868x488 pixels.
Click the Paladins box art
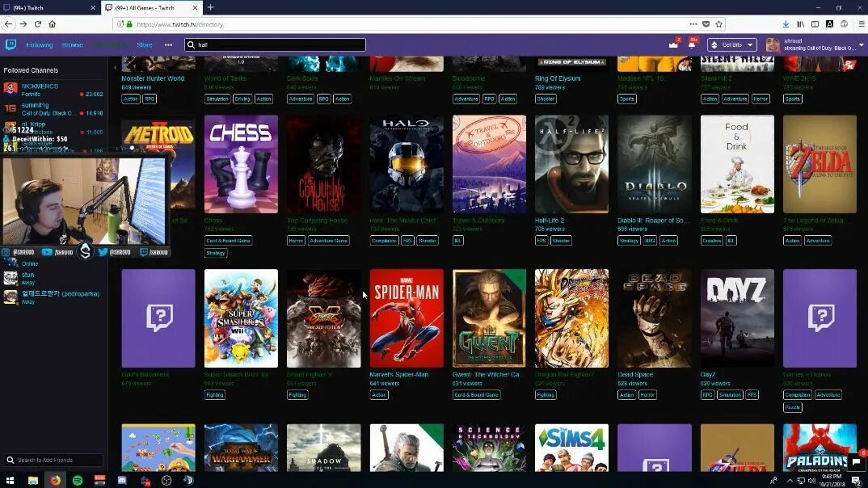click(x=820, y=448)
